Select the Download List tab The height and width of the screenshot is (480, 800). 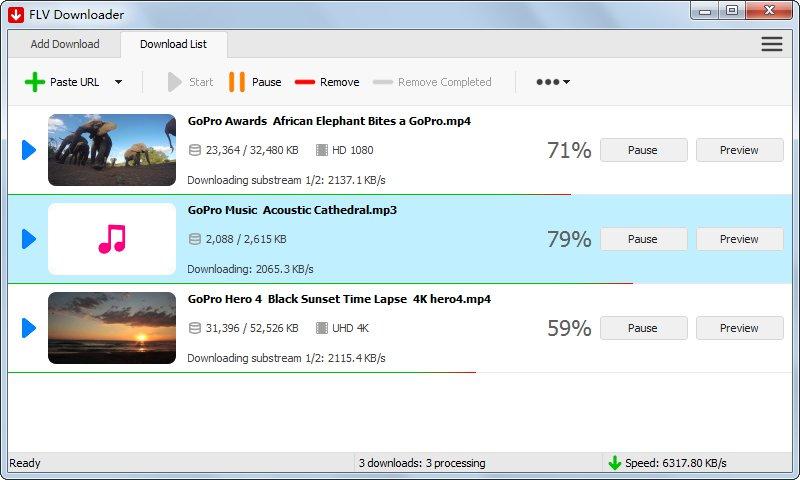coord(173,44)
